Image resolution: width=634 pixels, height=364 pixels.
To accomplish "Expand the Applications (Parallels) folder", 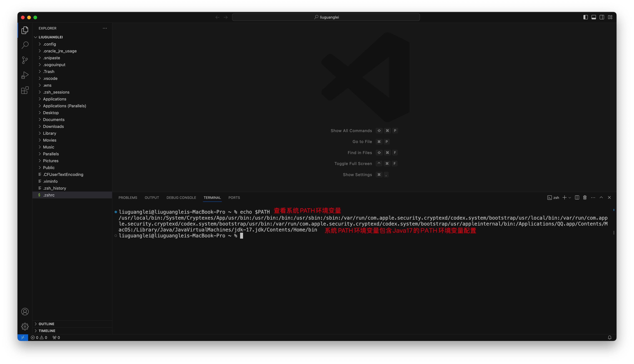I will coord(72,106).
